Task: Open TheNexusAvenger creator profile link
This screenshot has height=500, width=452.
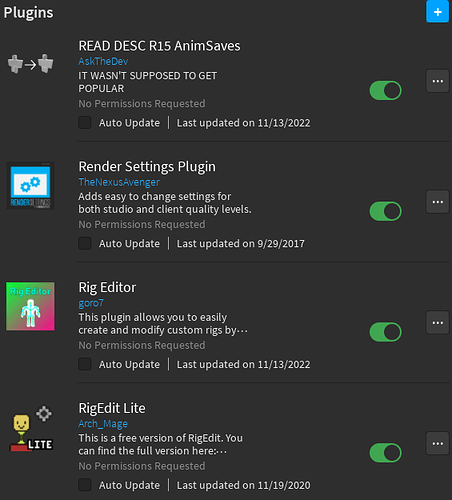Action: (x=119, y=182)
